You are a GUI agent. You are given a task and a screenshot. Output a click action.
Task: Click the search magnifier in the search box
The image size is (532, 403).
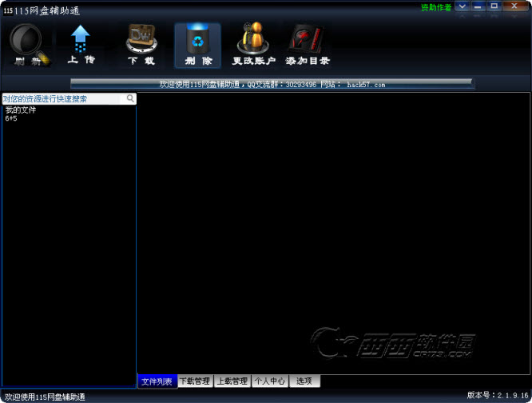pyautogui.click(x=130, y=98)
